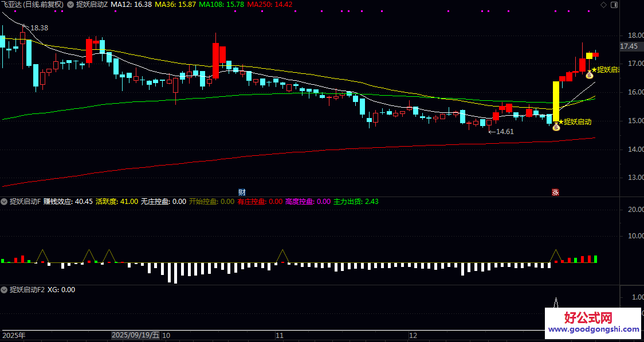Click the 捉妖启动Z main indicator name
Image resolution: width=644 pixels, height=342 pixels.
tap(91, 5)
